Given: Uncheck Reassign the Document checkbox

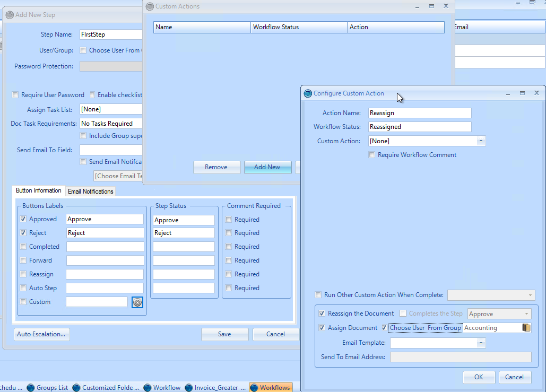Looking at the screenshot, I should point(322,313).
